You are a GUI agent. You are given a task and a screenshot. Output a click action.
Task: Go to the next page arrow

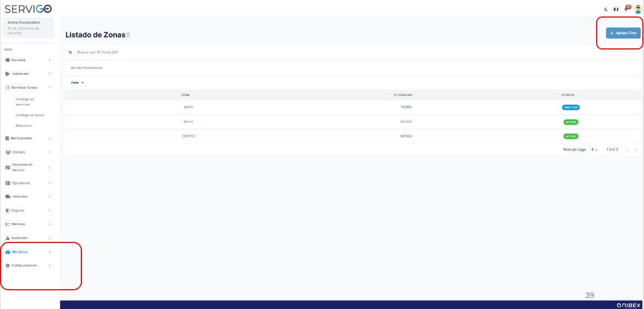636,150
